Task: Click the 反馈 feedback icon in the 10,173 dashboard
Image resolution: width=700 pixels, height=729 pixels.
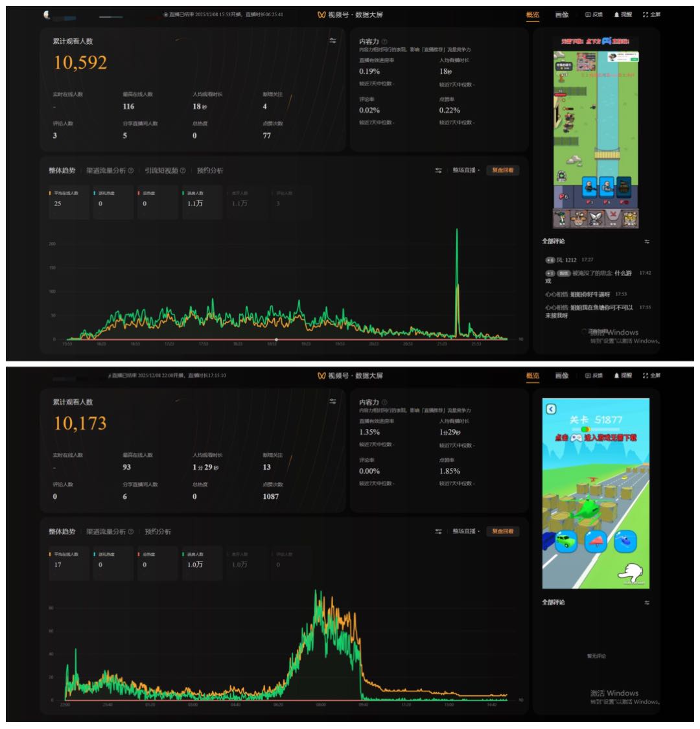Action: click(588, 376)
